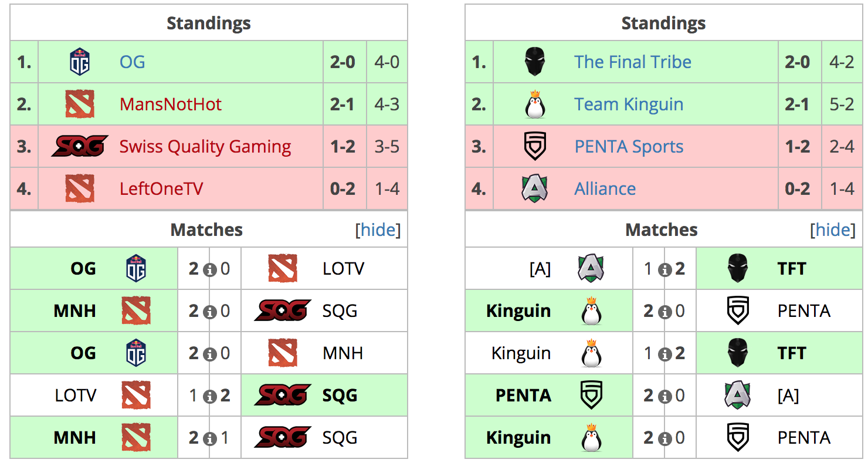Click the Team Kinguin penguin logo in standings
This screenshot has width=868, height=466.
point(534,104)
